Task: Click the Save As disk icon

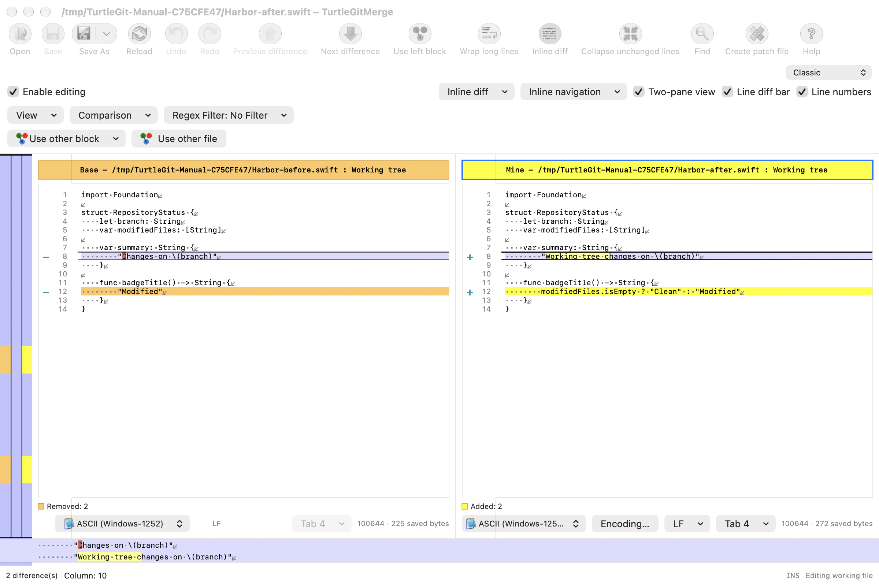Action: tap(84, 34)
